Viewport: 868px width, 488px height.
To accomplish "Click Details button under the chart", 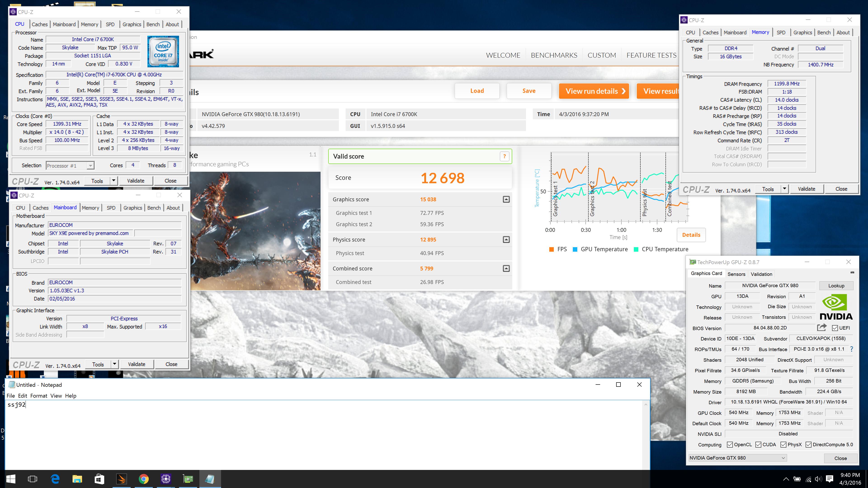I will pos(691,235).
